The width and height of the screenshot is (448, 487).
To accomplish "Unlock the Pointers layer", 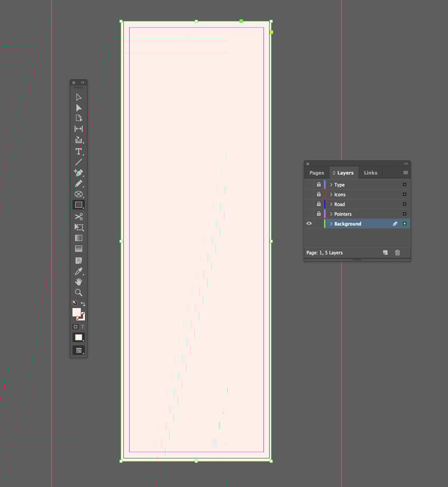I will pyautogui.click(x=318, y=214).
